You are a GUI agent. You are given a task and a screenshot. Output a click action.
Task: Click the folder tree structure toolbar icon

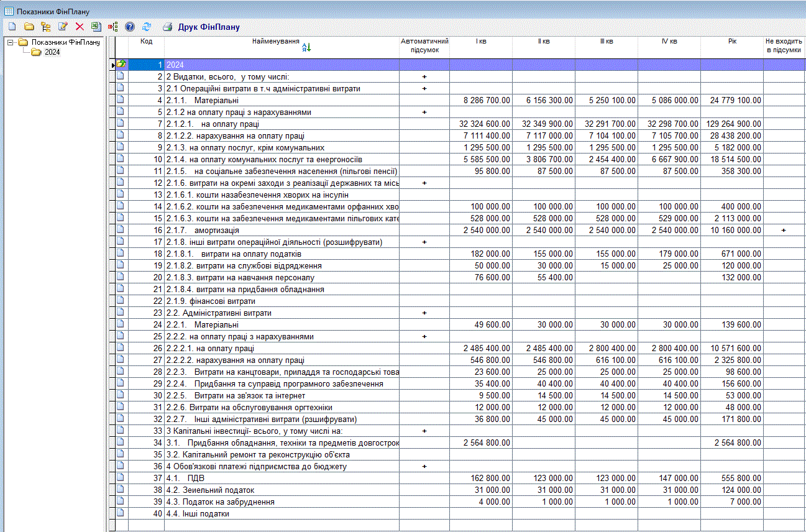45,27
